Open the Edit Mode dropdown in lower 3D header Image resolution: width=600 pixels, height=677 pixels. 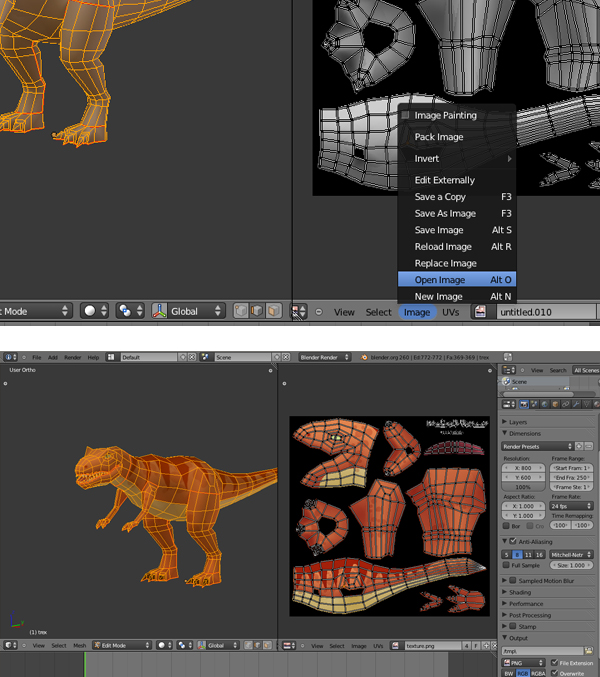(x=122, y=645)
